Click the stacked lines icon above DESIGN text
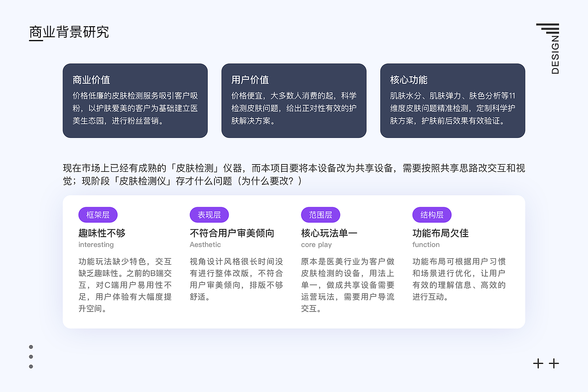The image size is (588, 392). pos(548,28)
